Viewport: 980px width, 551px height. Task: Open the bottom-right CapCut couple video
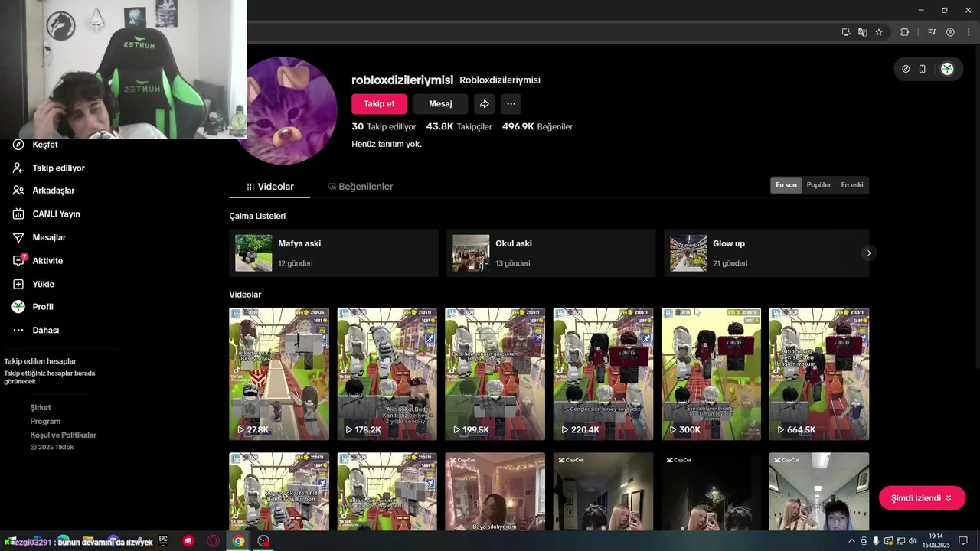click(x=819, y=491)
